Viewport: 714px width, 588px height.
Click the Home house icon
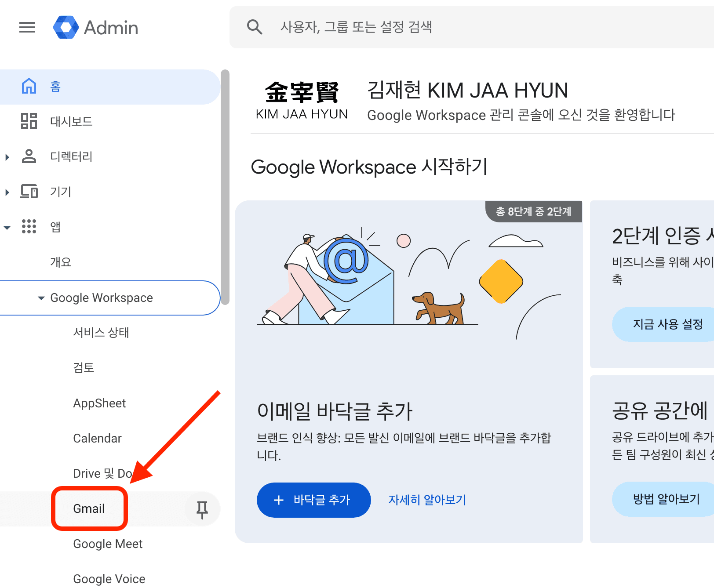tap(29, 86)
